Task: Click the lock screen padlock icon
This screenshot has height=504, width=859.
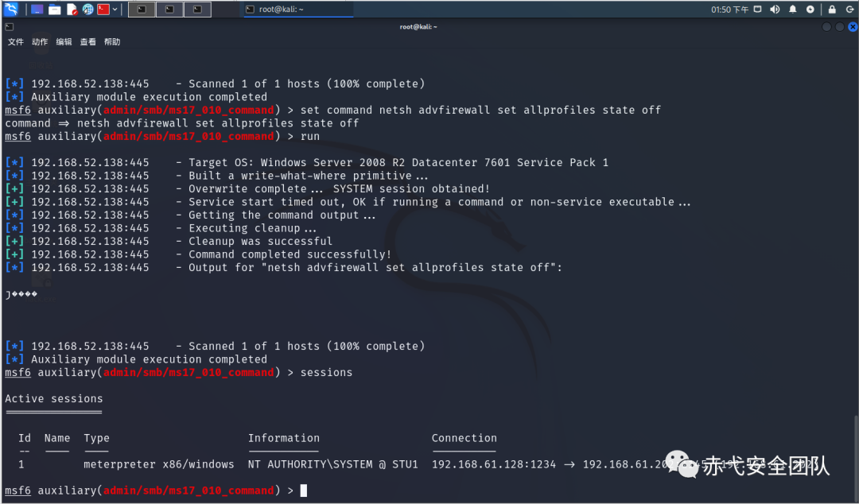Action: pyautogui.click(x=832, y=10)
